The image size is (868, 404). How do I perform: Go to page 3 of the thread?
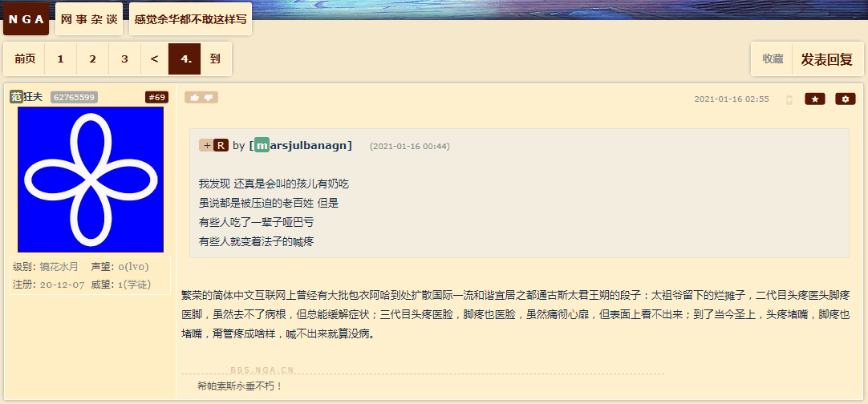coord(124,59)
